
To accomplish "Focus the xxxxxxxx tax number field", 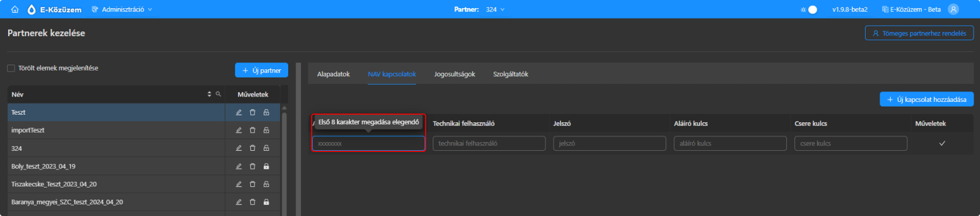I will click(x=369, y=143).
